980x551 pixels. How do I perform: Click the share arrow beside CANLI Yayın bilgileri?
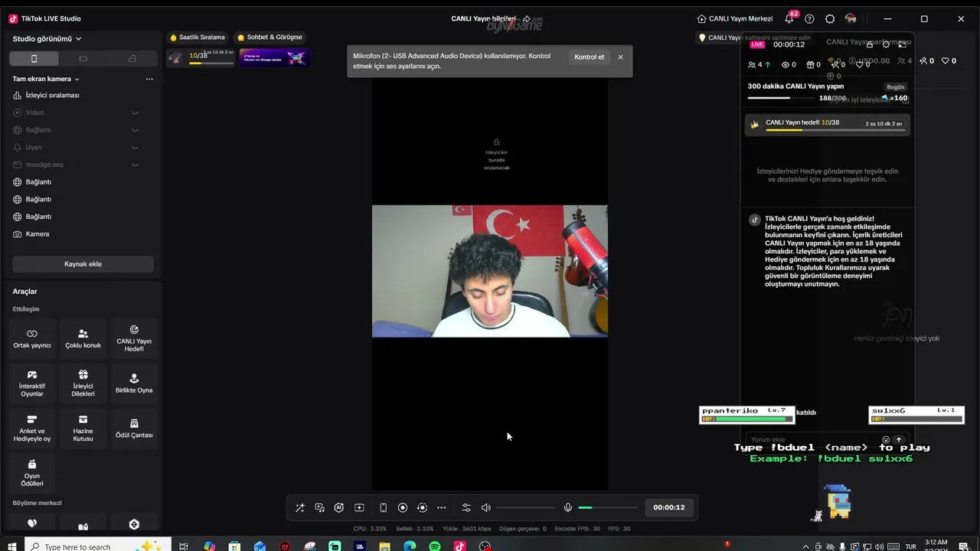(x=527, y=18)
